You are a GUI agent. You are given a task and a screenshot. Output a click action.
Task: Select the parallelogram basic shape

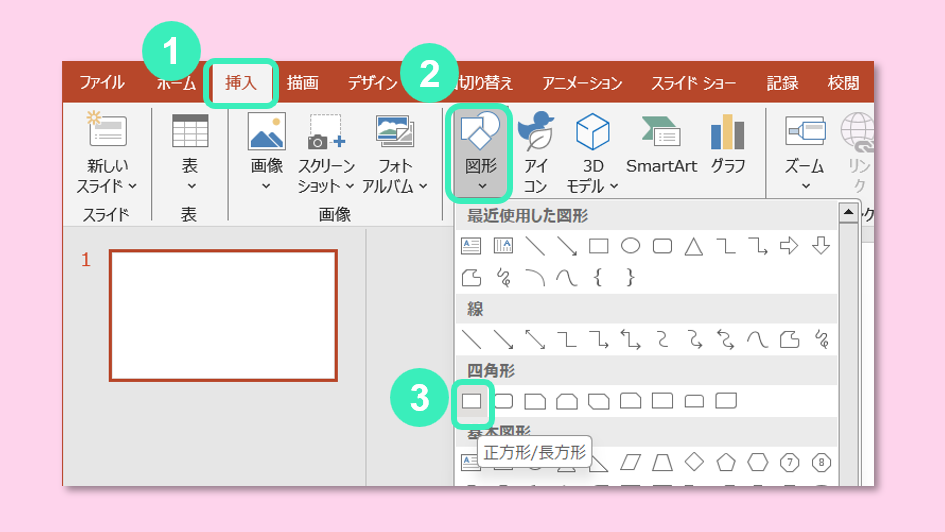(630, 463)
